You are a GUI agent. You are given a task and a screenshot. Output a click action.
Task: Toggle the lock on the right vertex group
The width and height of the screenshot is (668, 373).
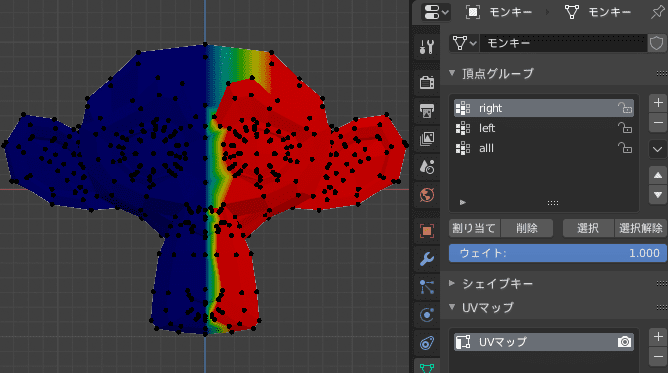[625, 108]
